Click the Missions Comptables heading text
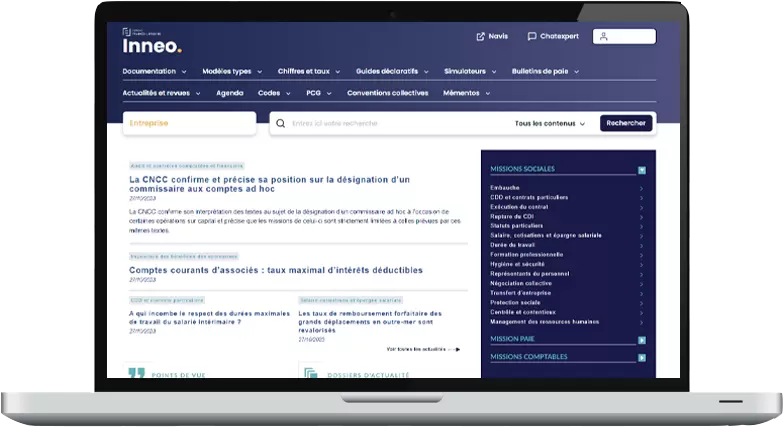 529,357
